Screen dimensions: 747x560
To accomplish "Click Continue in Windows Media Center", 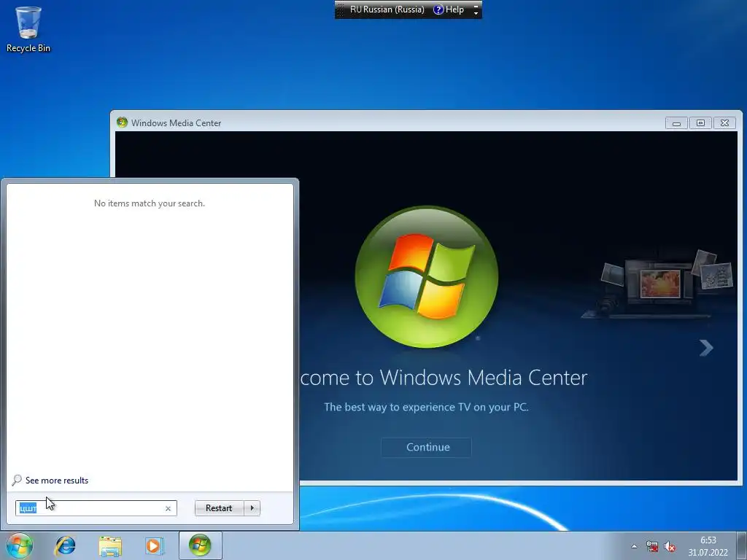I will 426,447.
